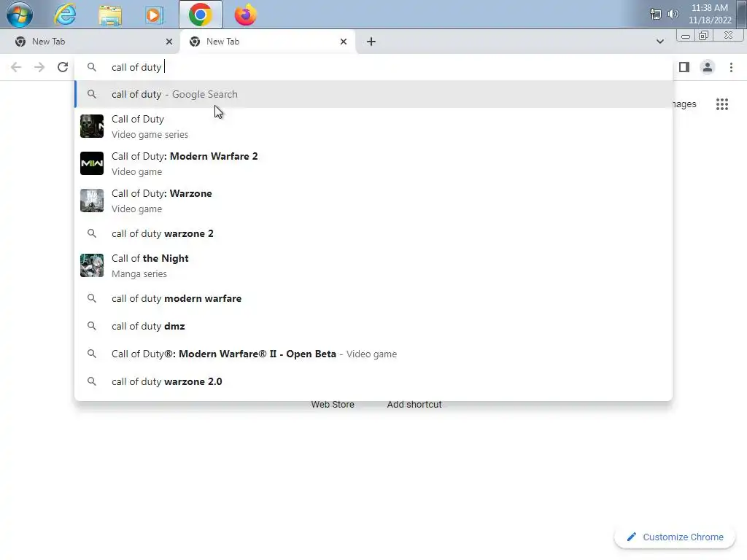Open the Images link at top right

click(x=684, y=104)
